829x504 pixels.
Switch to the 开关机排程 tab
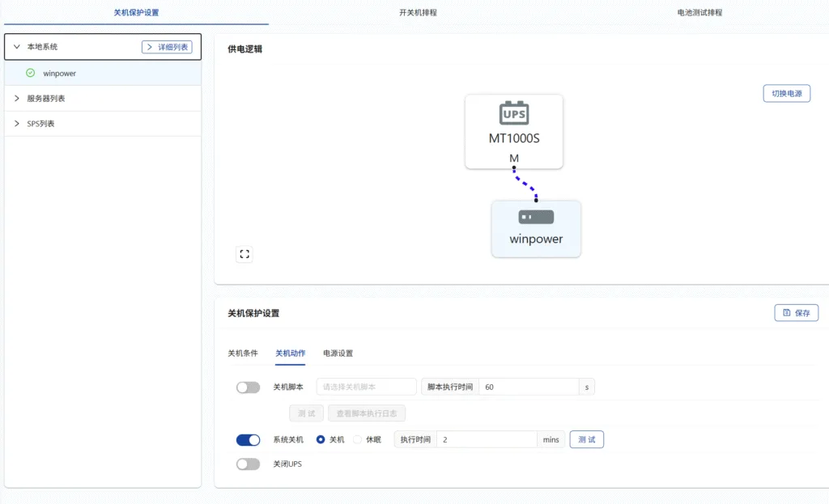click(418, 13)
